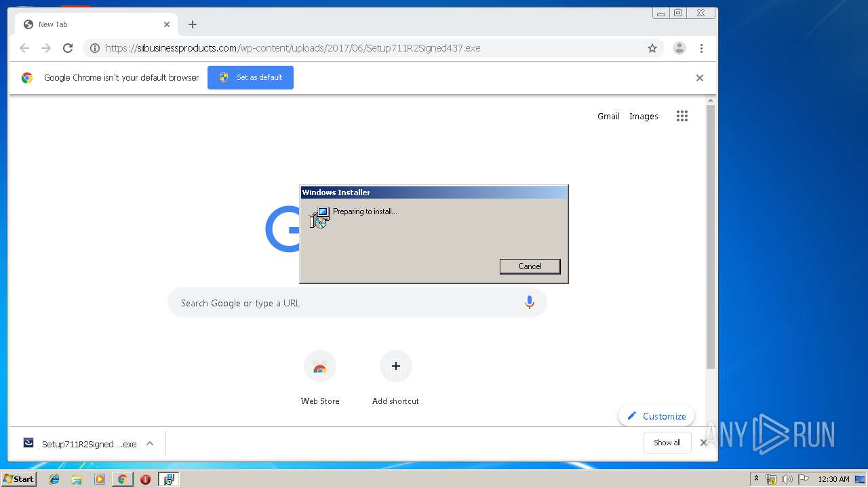Launch Internet Explorer from taskbar

pos(54,479)
